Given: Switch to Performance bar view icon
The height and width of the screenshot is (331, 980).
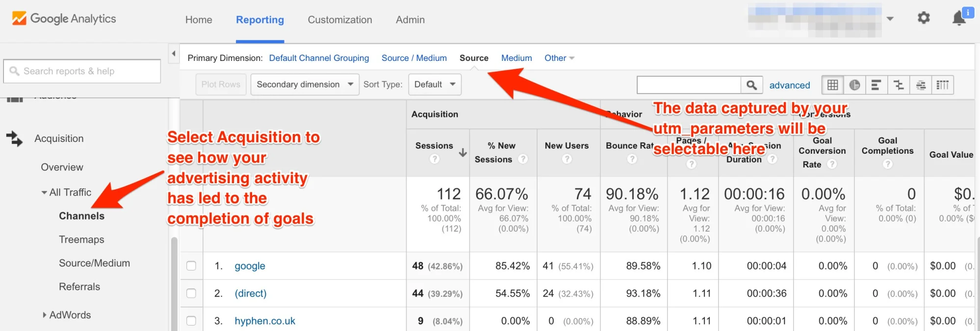Looking at the screenshot, I should click(877, 85).
